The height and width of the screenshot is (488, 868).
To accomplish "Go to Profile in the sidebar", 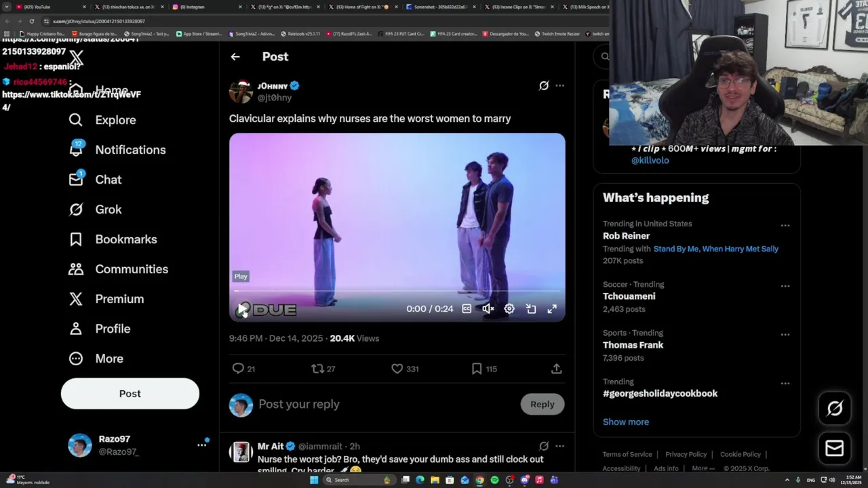I will coord(99,329).
